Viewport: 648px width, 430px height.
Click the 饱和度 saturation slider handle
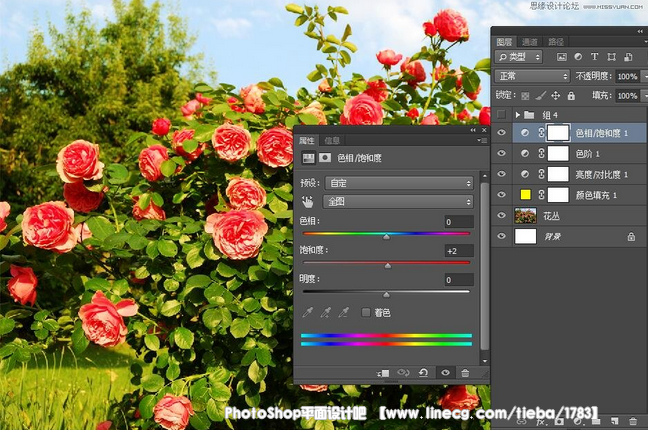pos(388,266)
